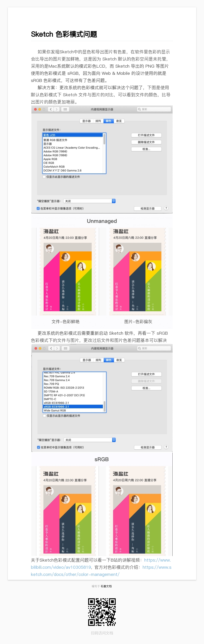This screenshot has height=644, width=204.
Task: Switch to the 显示器 tab in the upper window
Action: point(87,121)
